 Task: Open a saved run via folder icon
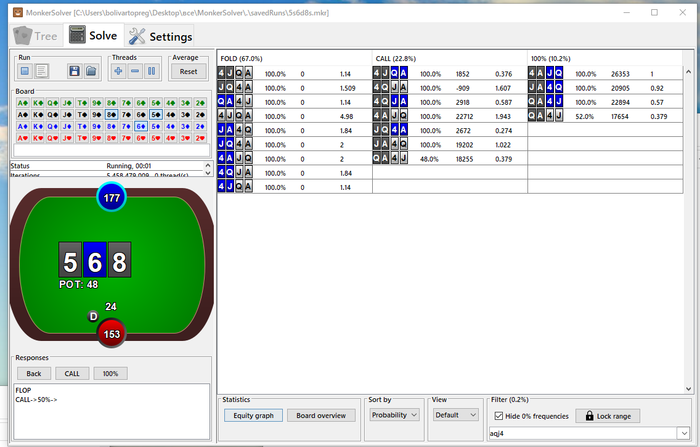(91, 71)
